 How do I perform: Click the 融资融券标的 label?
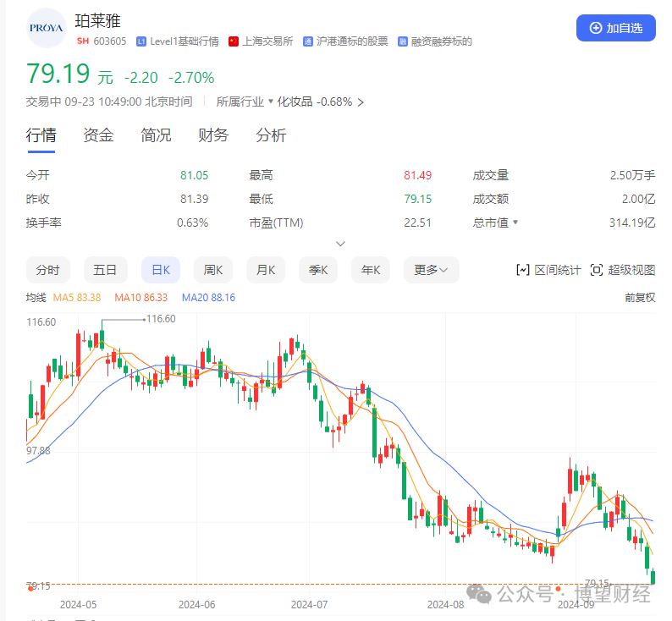(x=442, y=41)
